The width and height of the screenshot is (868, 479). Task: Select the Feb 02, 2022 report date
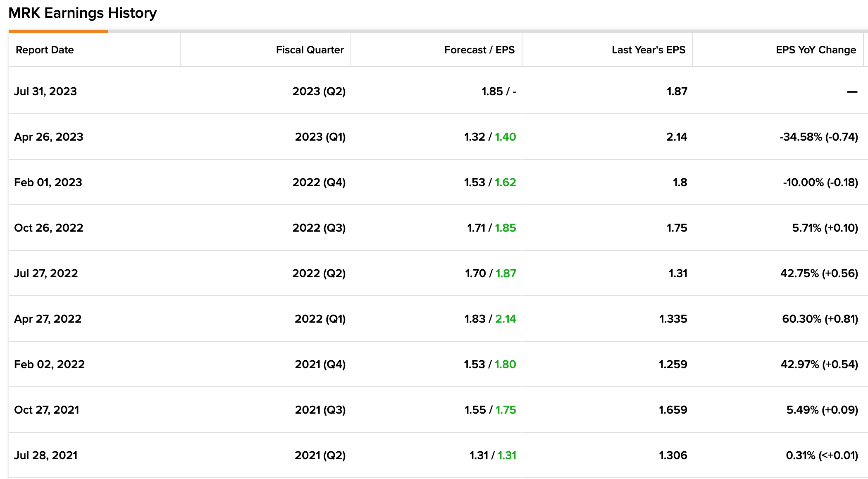pos(49,364)
